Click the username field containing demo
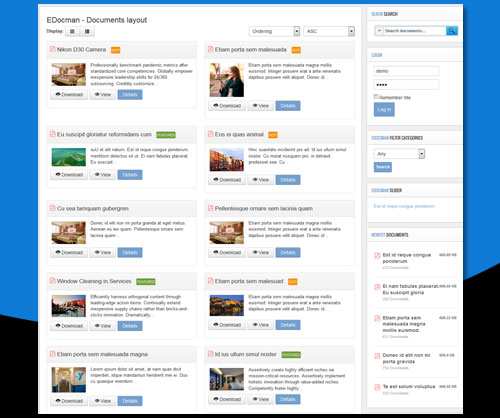The height and width of the screenshot is (418, 500). 406,71
